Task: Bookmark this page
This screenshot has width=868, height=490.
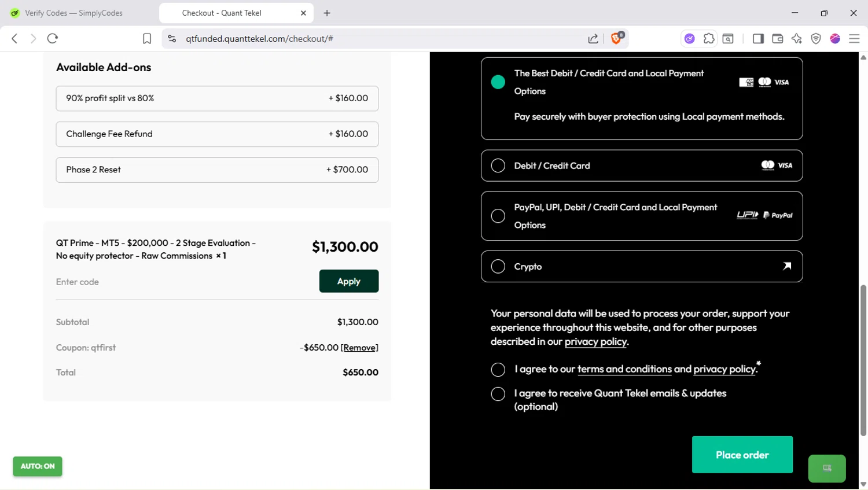Action: point(147,39)
